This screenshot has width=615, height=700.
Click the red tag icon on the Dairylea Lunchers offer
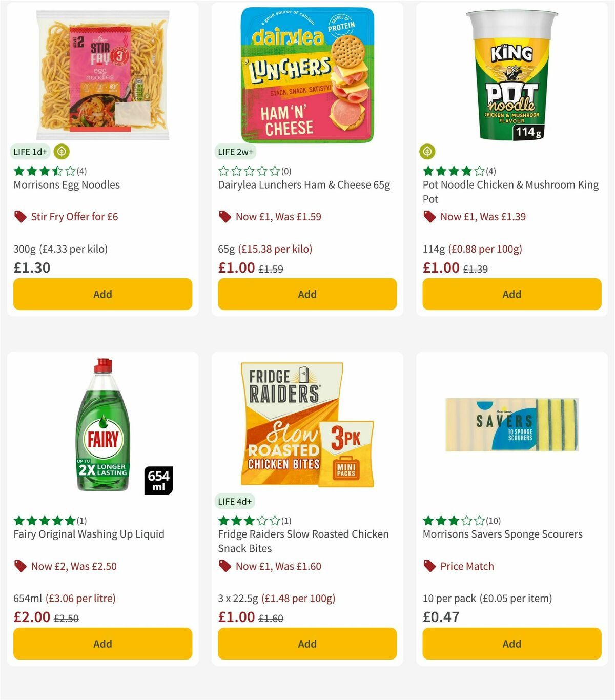point(225,216)
